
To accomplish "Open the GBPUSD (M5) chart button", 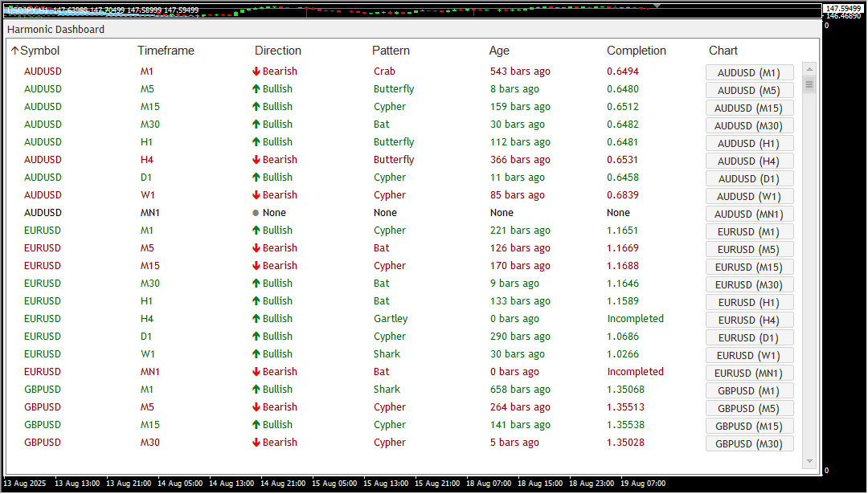I will tap(750, 409).
